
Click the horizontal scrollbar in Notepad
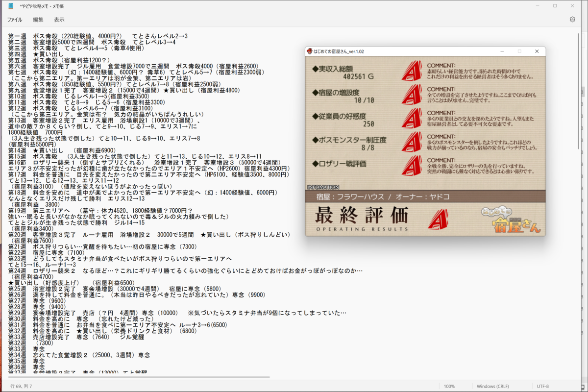[x=139, y=377]
